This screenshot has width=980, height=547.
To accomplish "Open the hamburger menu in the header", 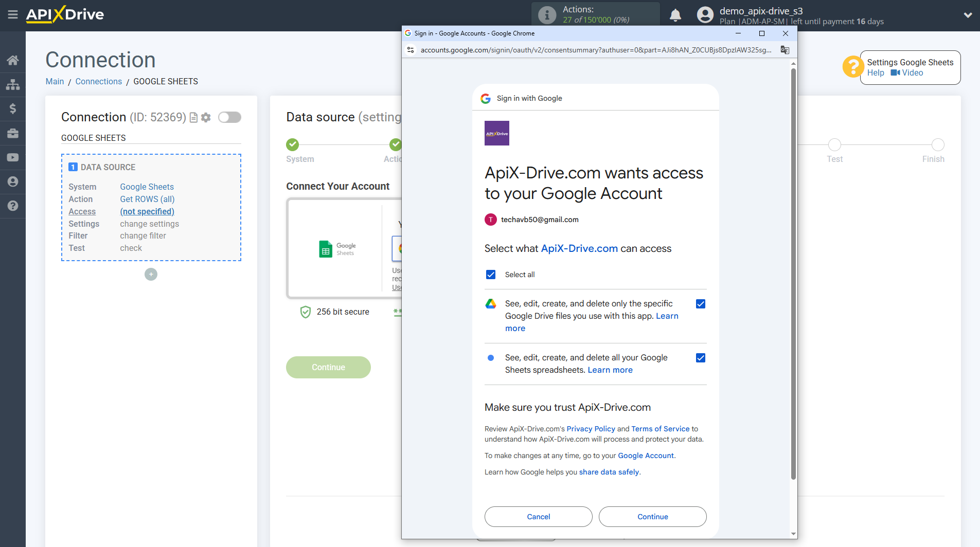I will (13, 14).
